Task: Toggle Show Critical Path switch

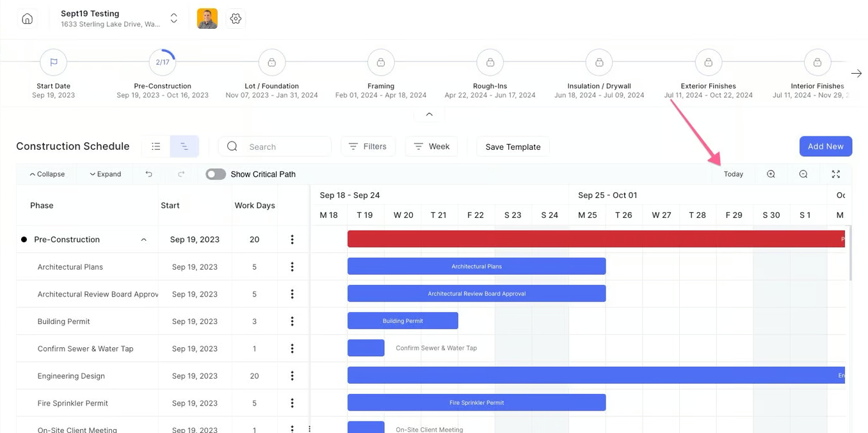Action: tap(216, 174)
